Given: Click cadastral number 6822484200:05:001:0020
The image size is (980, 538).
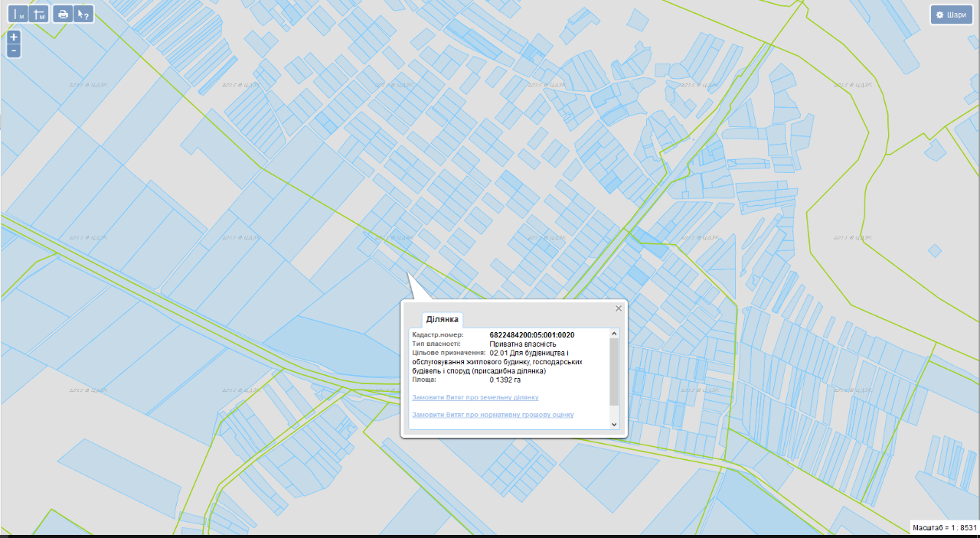Looking at the screenshot, I should coord(531,335).
